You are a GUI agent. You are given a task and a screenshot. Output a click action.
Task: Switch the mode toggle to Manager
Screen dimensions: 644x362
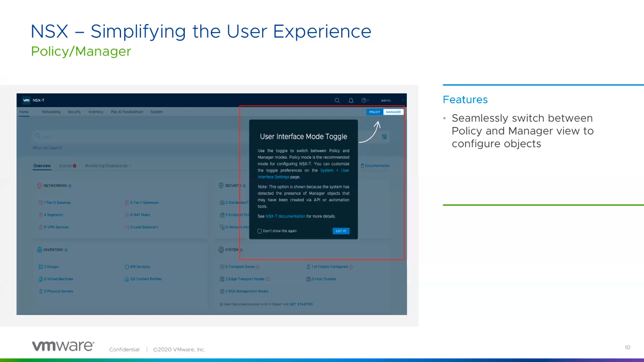click(394, 112)
